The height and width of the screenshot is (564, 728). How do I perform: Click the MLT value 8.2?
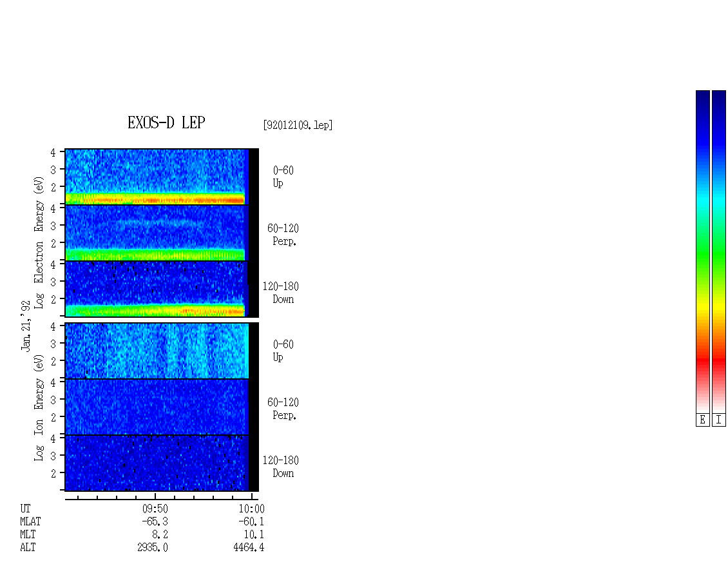click(160, 535)
